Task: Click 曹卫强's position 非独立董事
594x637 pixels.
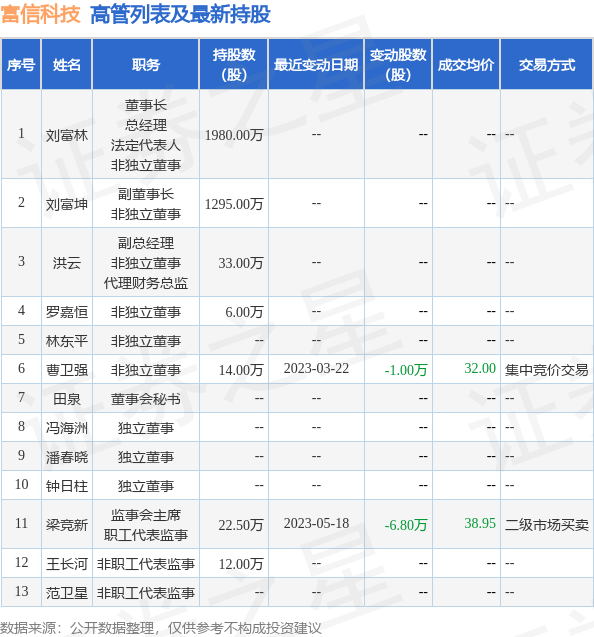Action: (x=146, y=370)
